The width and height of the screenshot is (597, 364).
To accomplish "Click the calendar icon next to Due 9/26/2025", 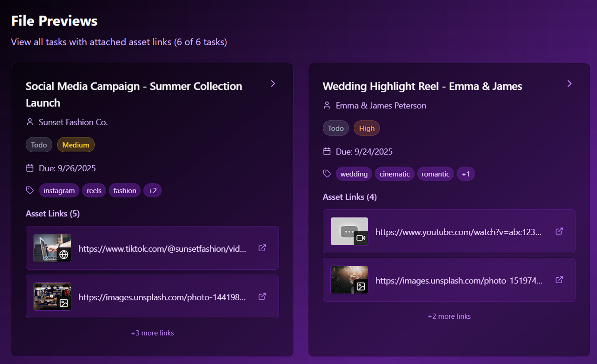I will tap(30, 168).
